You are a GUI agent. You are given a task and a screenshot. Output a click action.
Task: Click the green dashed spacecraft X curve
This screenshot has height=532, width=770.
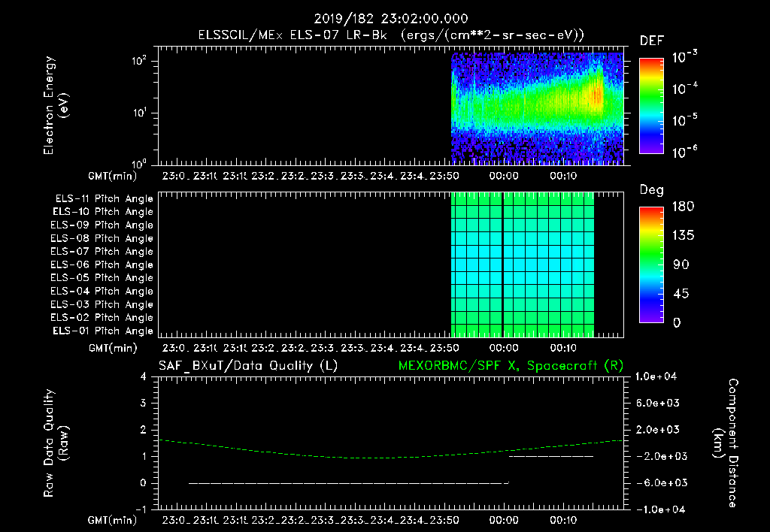390,458
